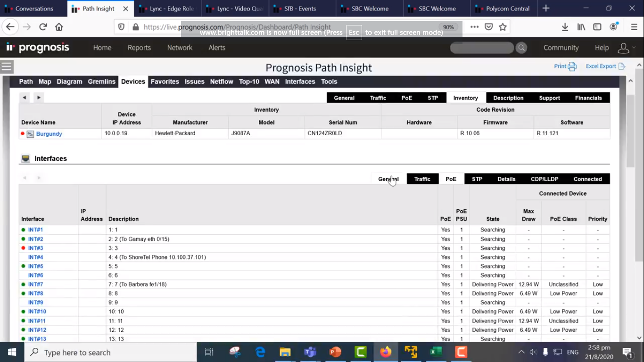Select the Diagram tab
The width and height of the screenshot is (644, 362).
point(69,82)
